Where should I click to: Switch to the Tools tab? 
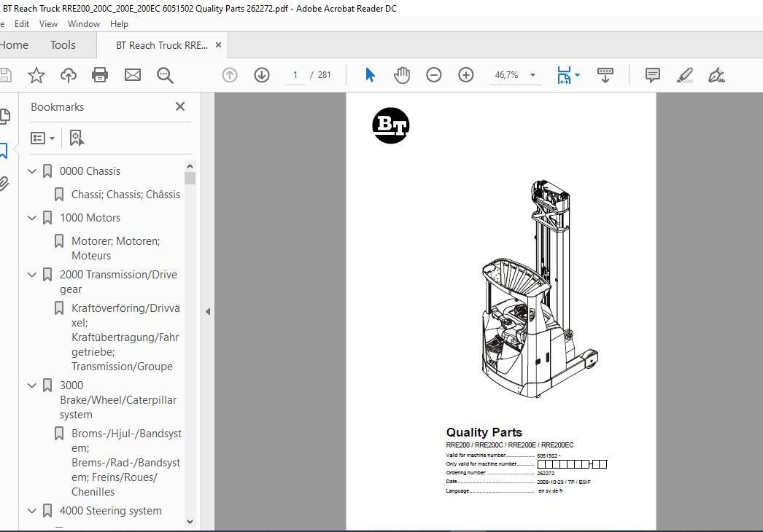click(x=63, y=45)
